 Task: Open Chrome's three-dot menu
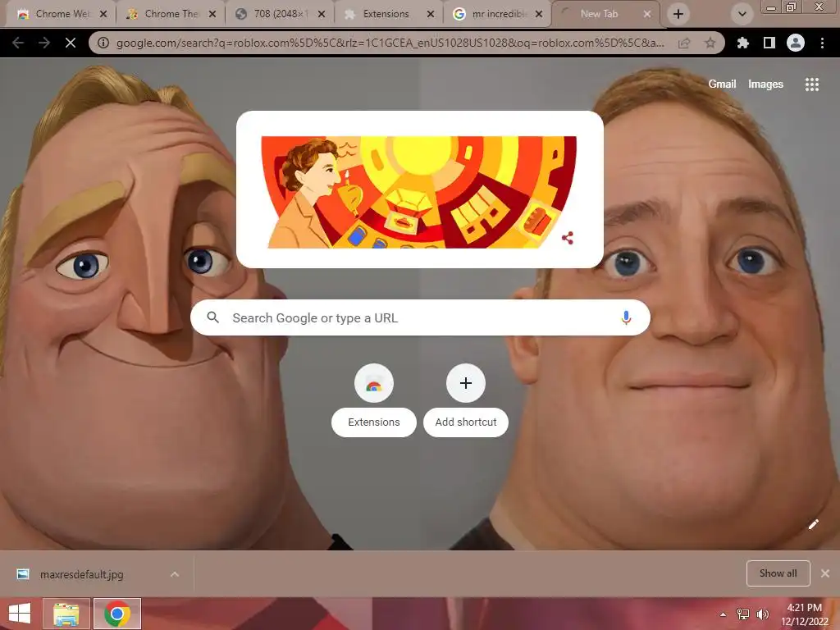tap(822, 43)
